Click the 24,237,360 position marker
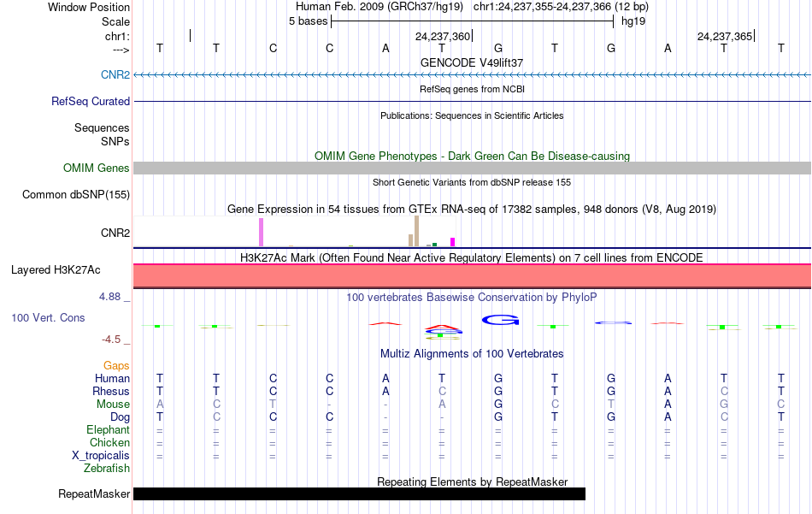The image size is (812, 514). (443, 36)
